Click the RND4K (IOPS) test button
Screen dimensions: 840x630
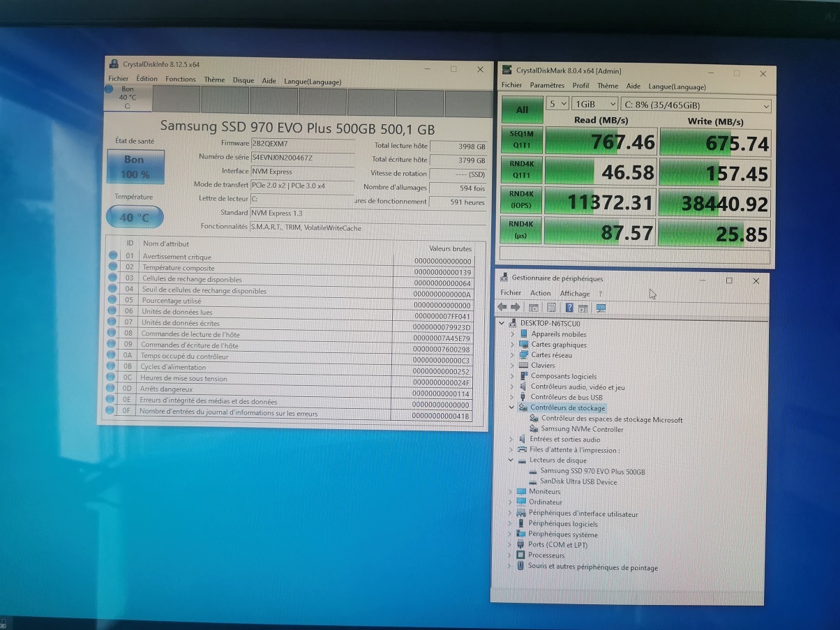(521, 202)
